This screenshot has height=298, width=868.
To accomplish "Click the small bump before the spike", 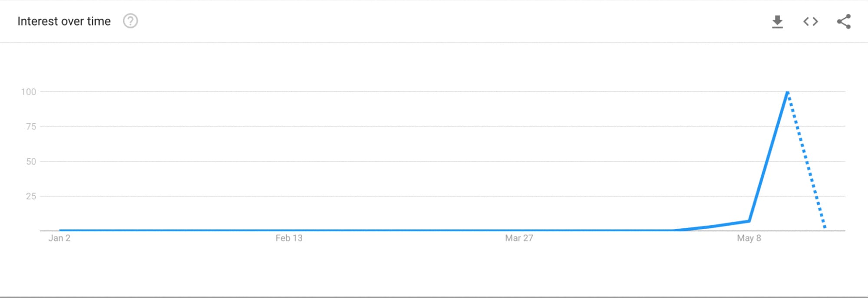I will [748, 221].
